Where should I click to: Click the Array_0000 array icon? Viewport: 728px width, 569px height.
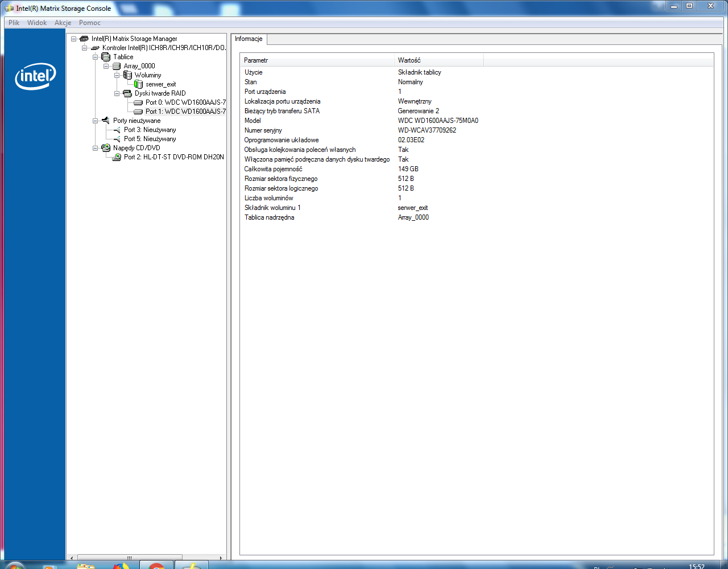coord(117,66)
